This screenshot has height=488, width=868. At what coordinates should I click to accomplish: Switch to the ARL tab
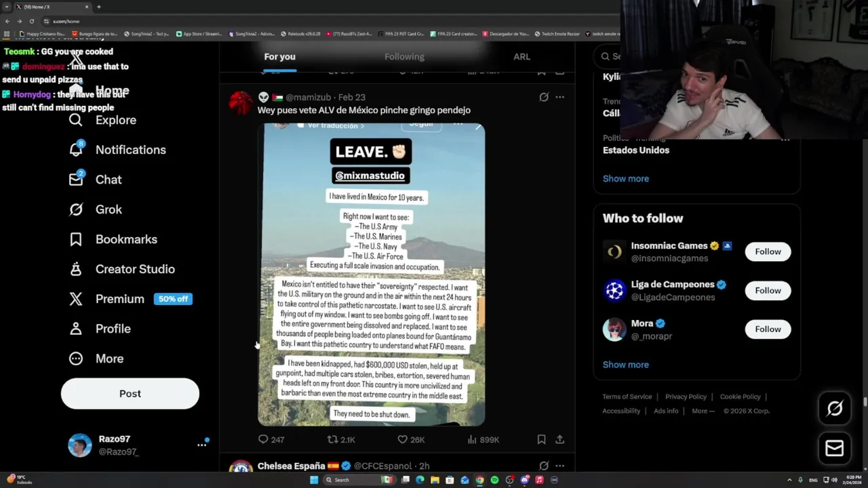coord(521,57)
